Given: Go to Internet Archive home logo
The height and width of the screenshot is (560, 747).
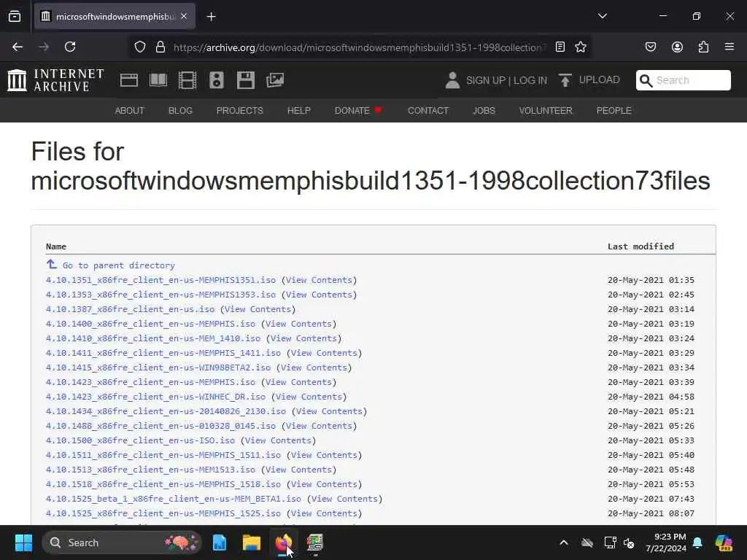Looking at the screenshot, I should pyautogui.click(x=55, y=80).
